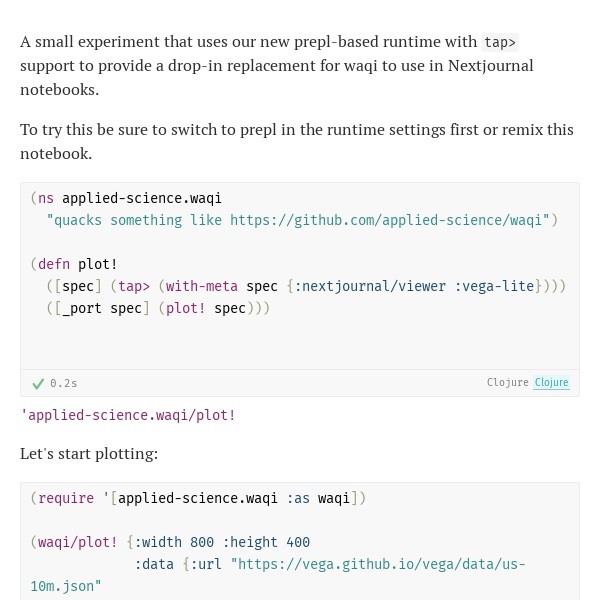Click the grey Clojure language label

tap(507, 382)
